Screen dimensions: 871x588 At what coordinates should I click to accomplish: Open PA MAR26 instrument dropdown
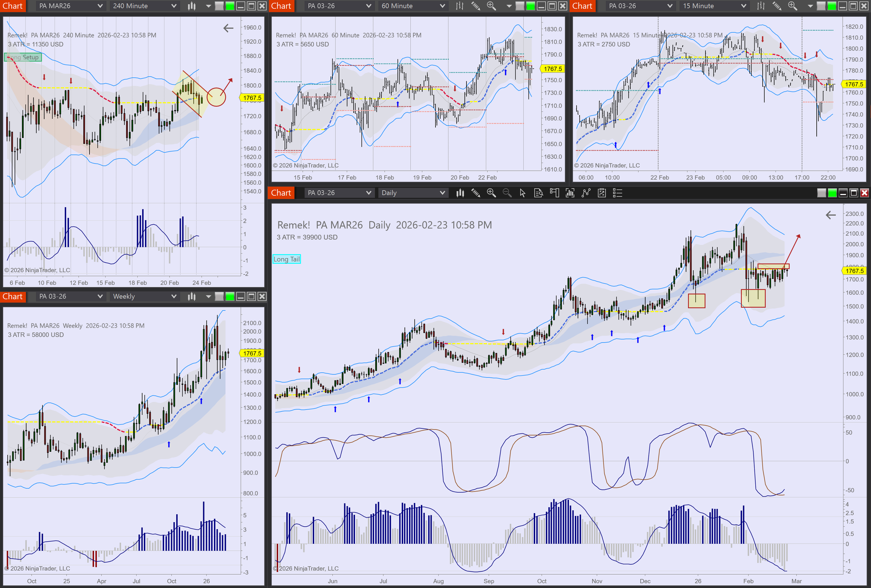pos(71,6)
